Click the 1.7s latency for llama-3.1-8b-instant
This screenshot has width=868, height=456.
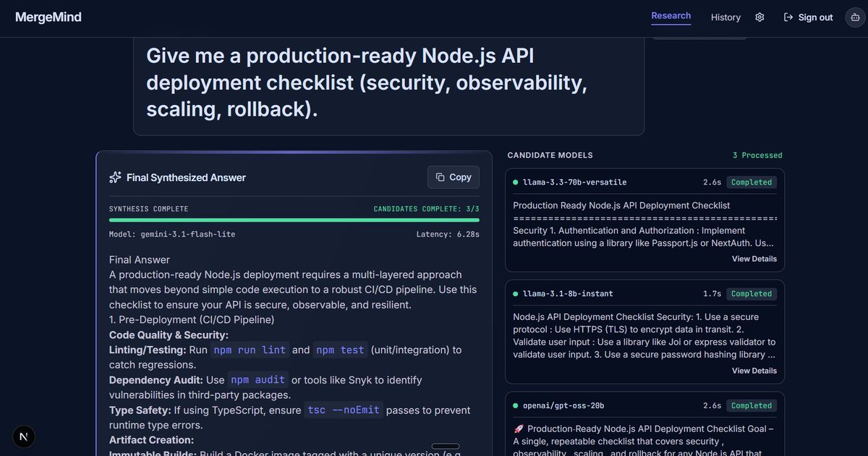712,294
